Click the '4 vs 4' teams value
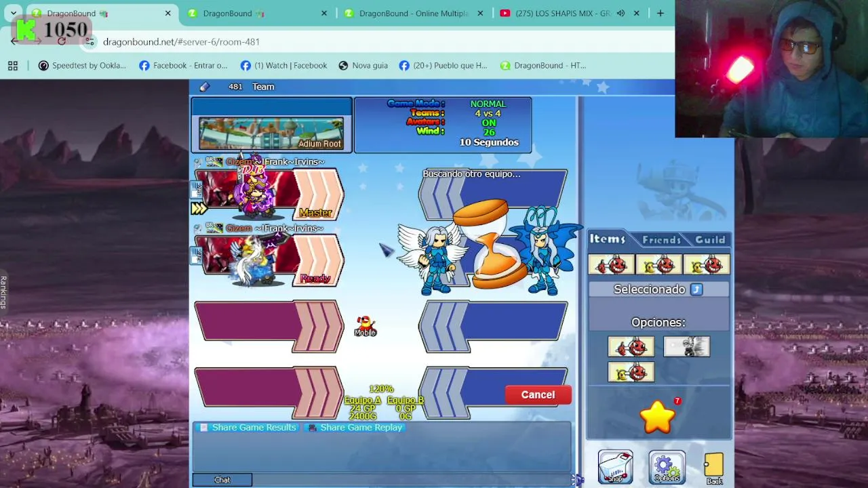Viewport: 868px width, 488px height. tap(488, 114)
